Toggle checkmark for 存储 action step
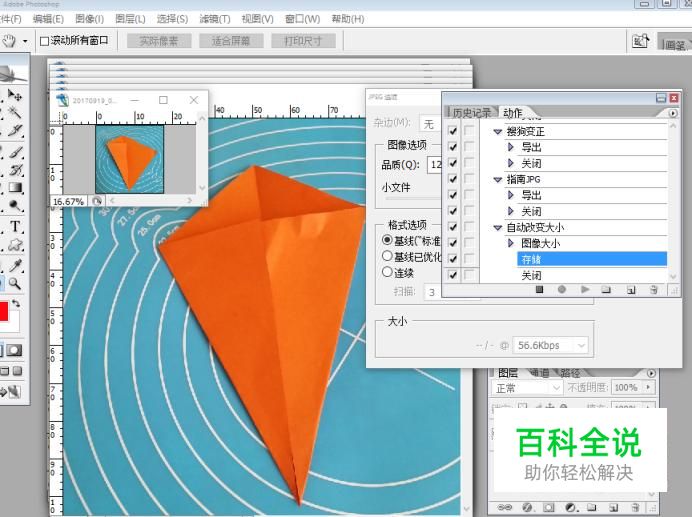692x517 pixels. point(452,259)
